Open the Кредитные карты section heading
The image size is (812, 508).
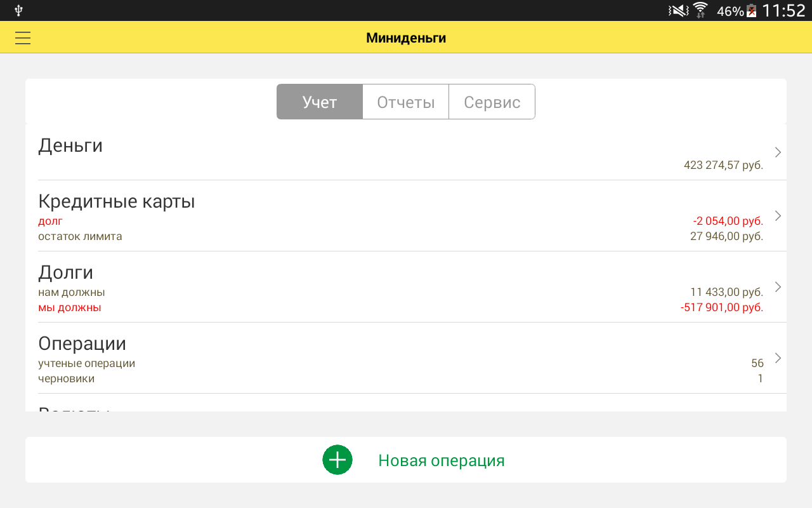(x=117, y=202)
